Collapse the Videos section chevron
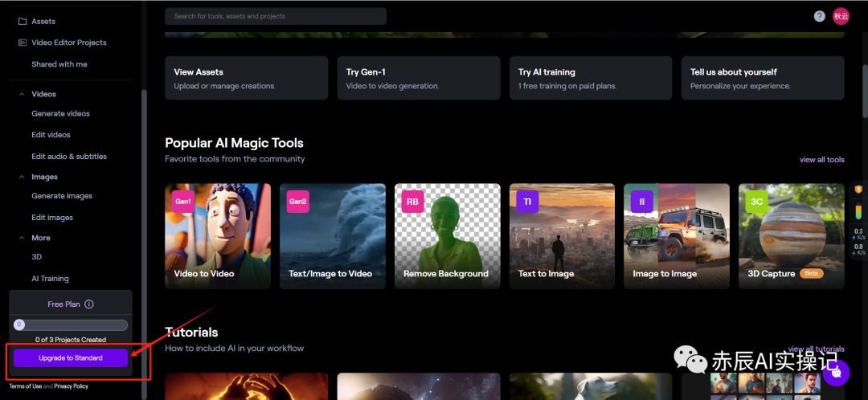The height and width of the screenshot is (400, 868). [x=23, y=94]
